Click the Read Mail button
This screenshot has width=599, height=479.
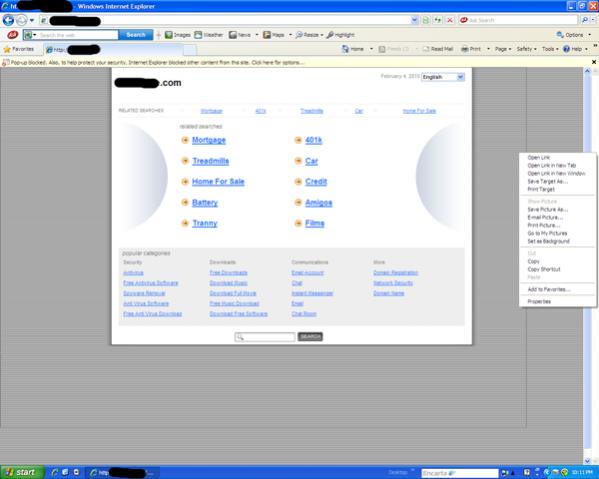(x=438, y=49)
